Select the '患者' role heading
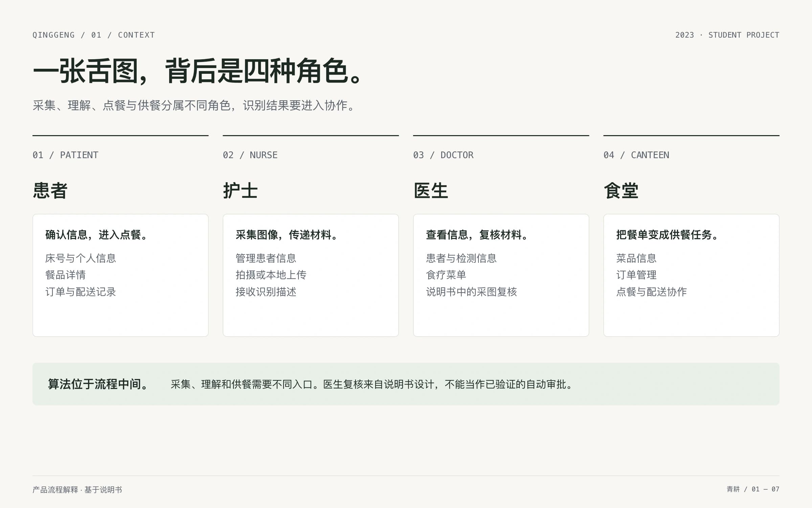The width and height of the screenshot is (812, 508). 50,190
